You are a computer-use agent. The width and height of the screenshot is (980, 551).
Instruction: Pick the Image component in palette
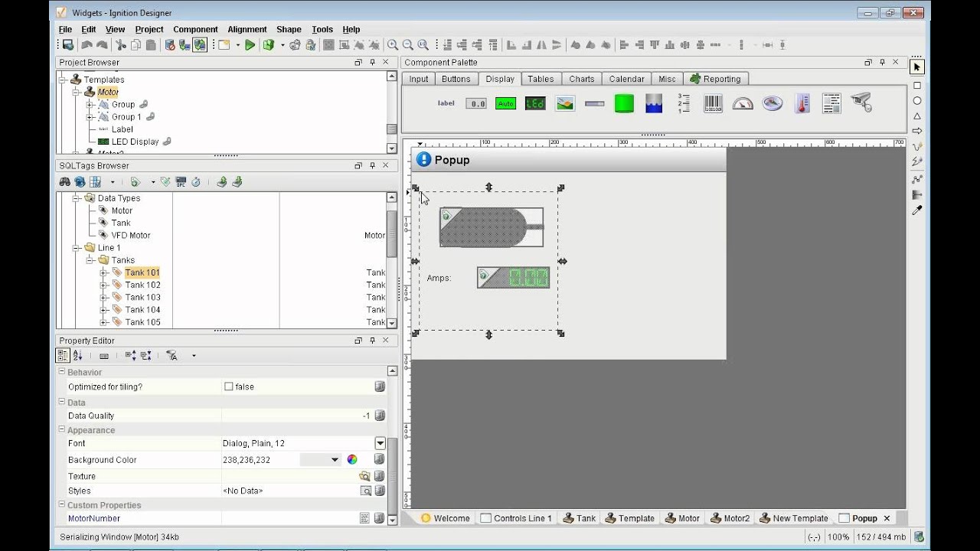[x=565, y=103]
